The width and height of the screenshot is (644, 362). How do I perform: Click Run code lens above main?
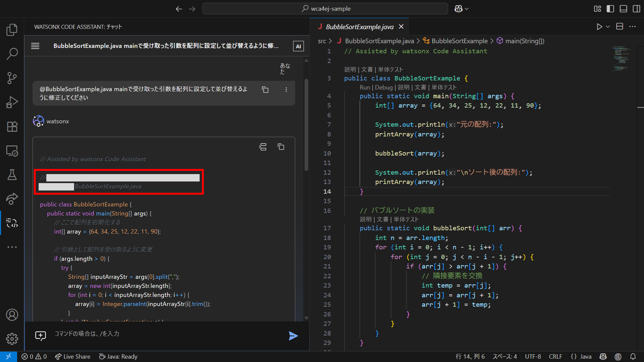click(365, 87)
